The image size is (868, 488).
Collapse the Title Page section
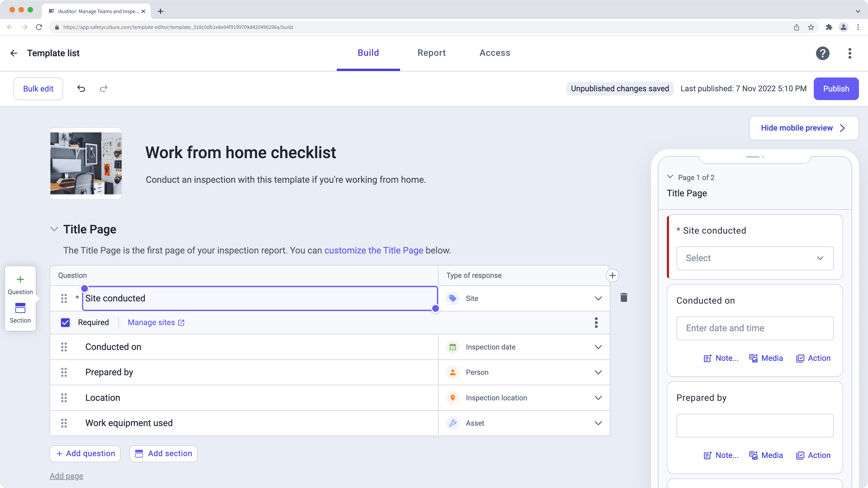click(54, 229)
